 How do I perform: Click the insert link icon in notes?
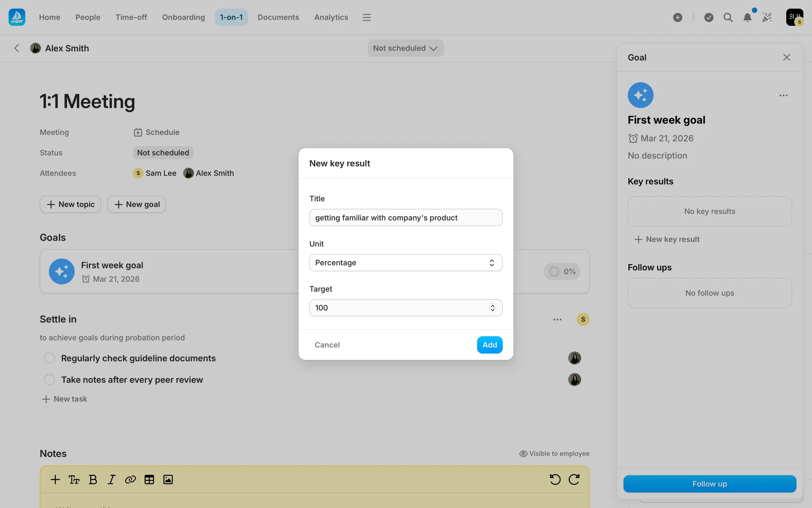point(130,480)
